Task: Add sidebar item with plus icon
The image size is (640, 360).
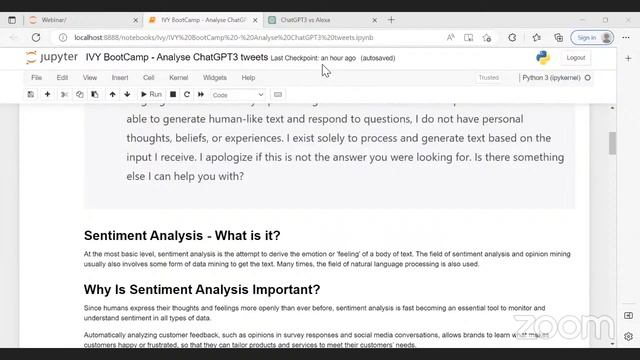Action: 628,58
